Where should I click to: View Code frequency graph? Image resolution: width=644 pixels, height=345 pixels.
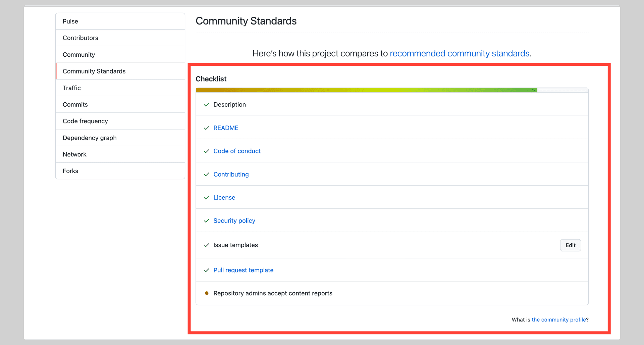coord(120,121)
